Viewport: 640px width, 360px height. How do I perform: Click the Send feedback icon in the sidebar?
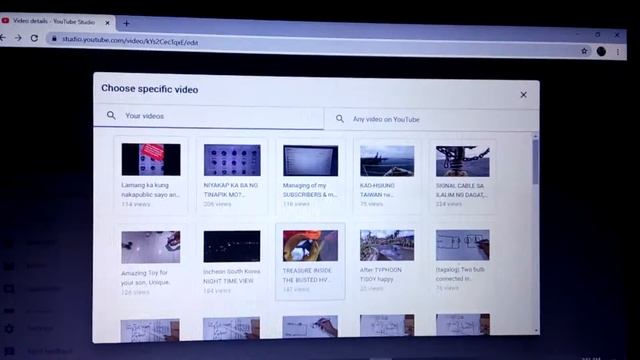click(9, 351)
